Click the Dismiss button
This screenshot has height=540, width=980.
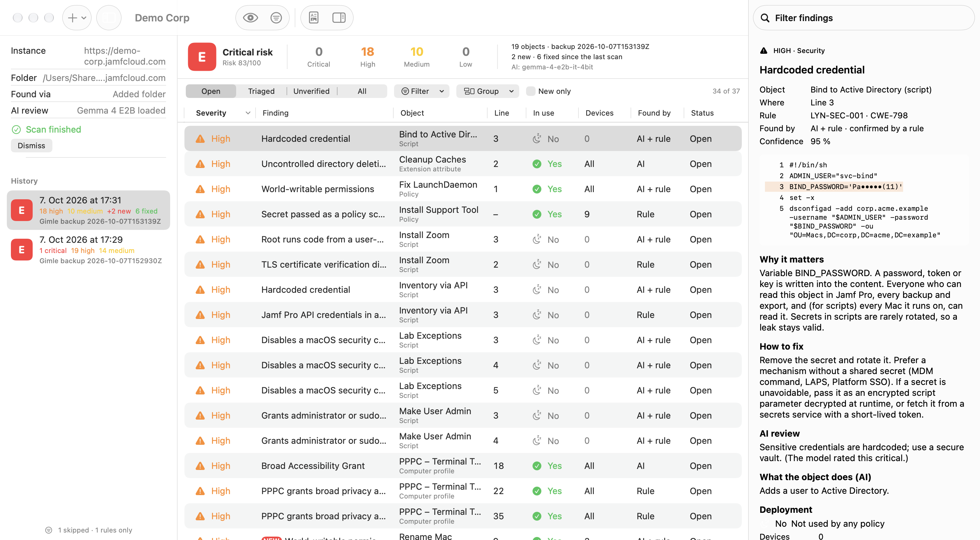click(32, 146)
